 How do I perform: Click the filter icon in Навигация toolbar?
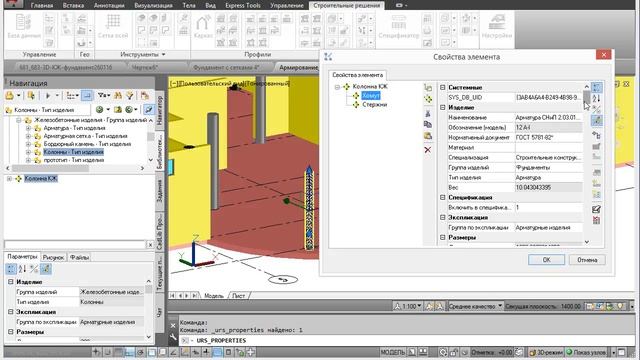[130, 96]
